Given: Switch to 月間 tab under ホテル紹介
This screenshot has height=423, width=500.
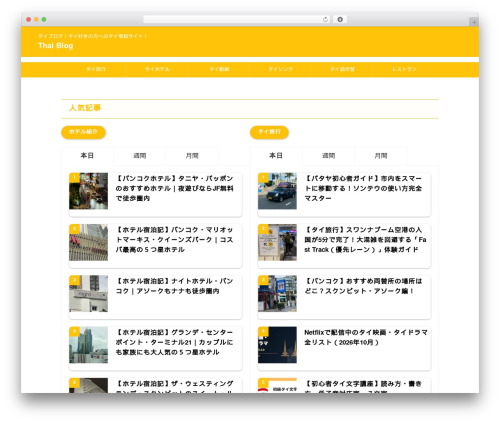Looking at the screenshot, I should pos(192,156).
